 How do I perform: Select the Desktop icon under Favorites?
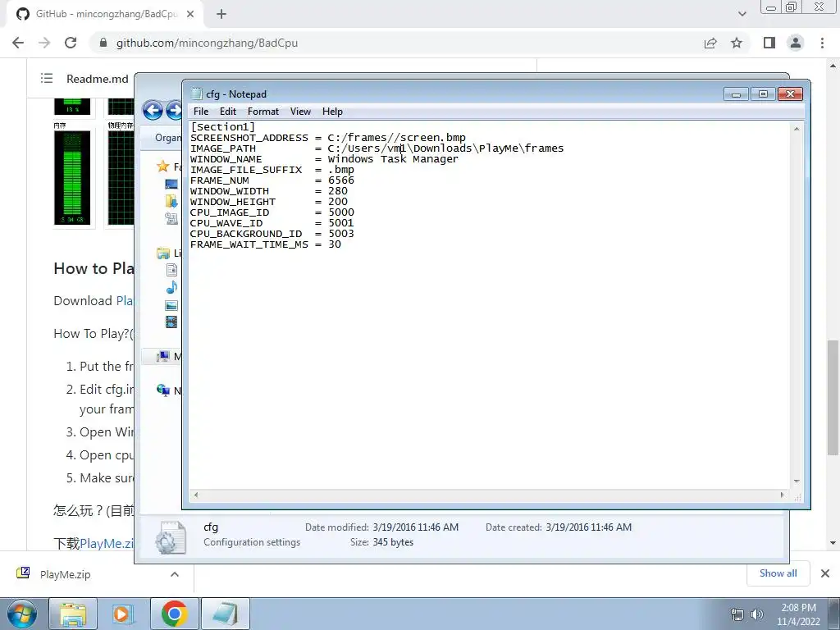tap(171, 185)
